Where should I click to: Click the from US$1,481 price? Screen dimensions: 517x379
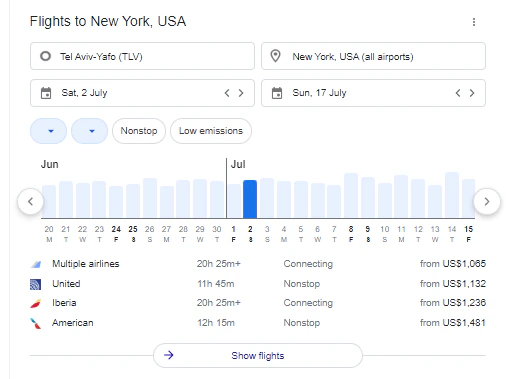coord(453,323)
